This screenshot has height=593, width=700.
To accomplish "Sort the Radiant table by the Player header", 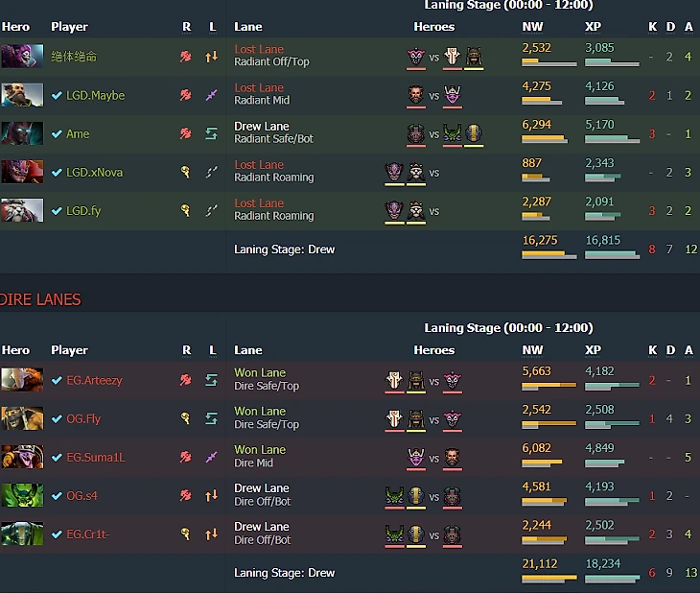I will [69, 27].
